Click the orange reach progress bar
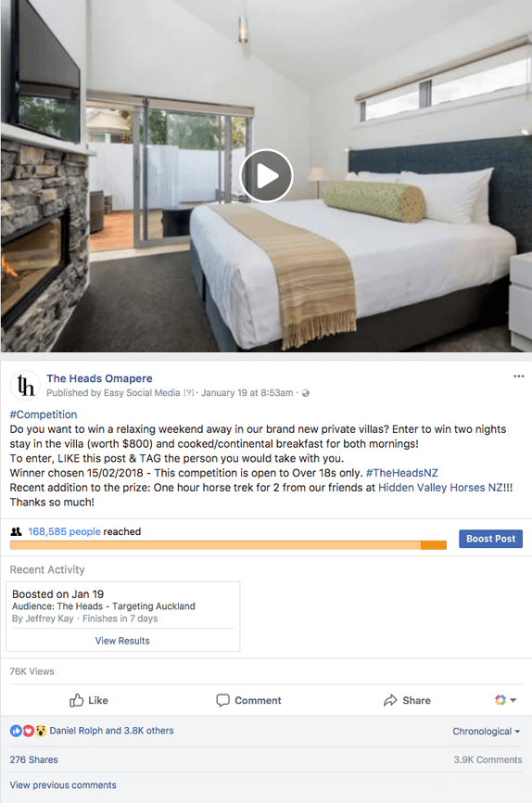This screenshot has width=532, height=803. [x=228, y=545]
